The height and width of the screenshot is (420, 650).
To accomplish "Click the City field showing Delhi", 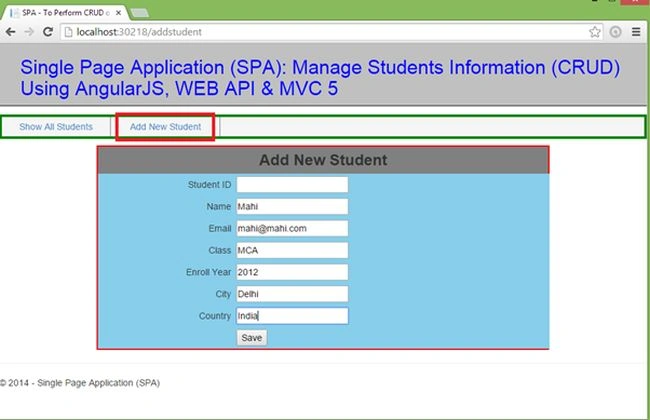I will point(292,294).
